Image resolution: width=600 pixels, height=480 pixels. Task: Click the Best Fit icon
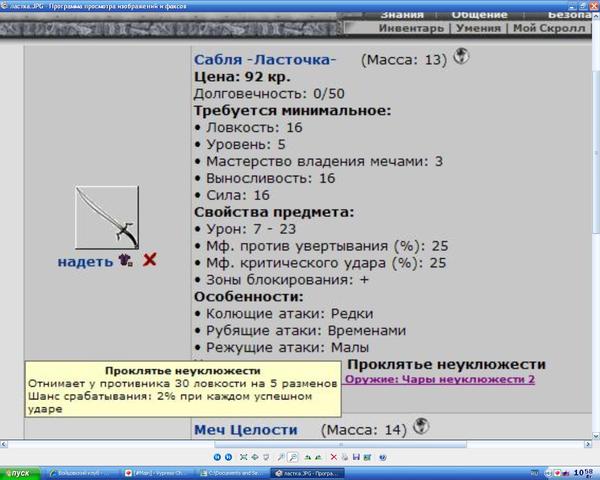[244, 457]
